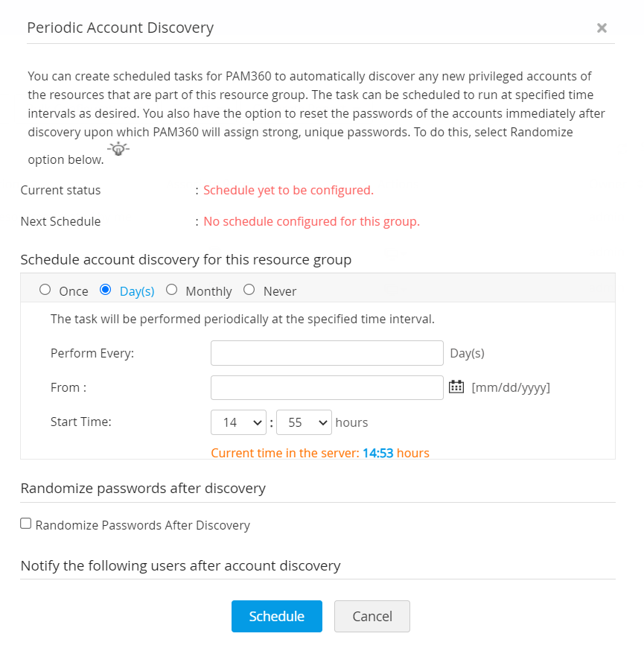This screenshot has width=644, height=648.
Task: Close the Periodic Account Discovery dialog
Action: (x=602, y=28)
